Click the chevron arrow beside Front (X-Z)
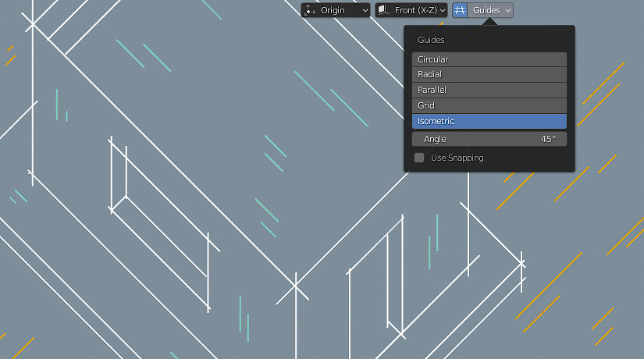Viewport: 644px width, 359px height. (x=443, y=10)
